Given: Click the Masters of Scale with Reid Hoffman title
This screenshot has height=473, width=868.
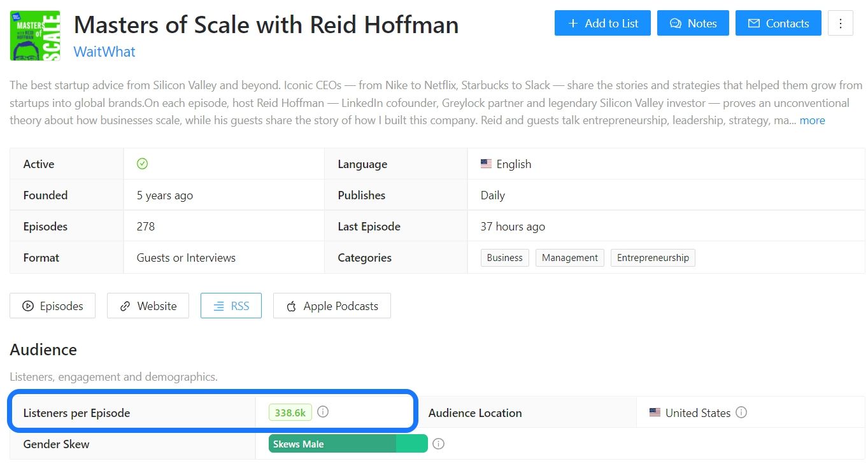Looking at the screenshot, I should coord(266,25).
